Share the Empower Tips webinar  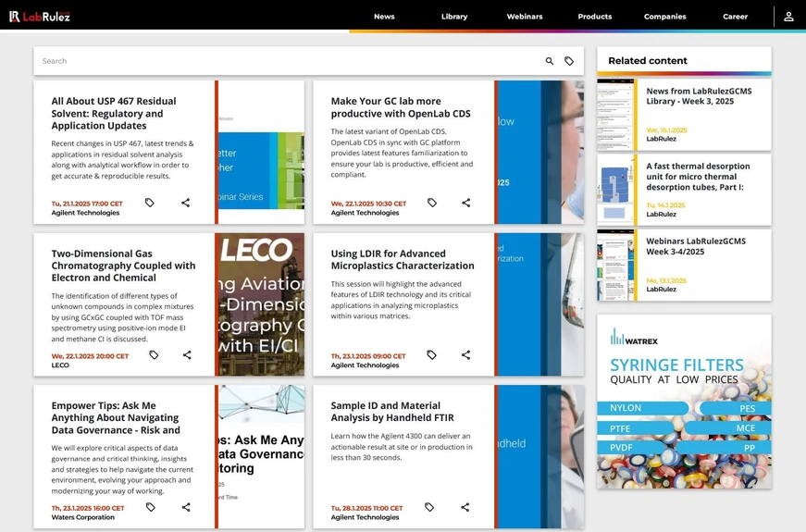coord(186,507)
